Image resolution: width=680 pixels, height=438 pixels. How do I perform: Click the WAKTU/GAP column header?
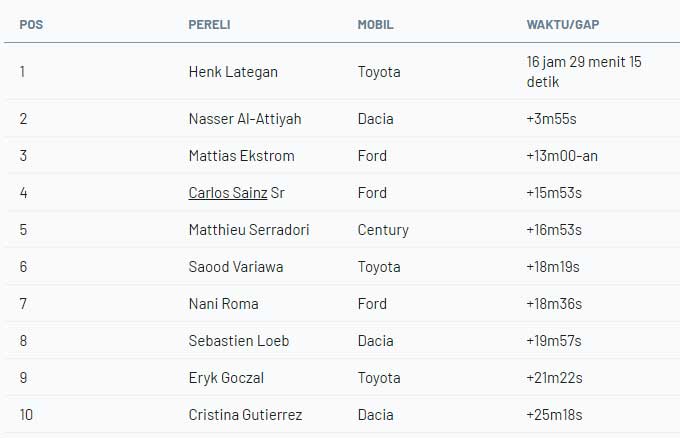[x=562, y=24]
